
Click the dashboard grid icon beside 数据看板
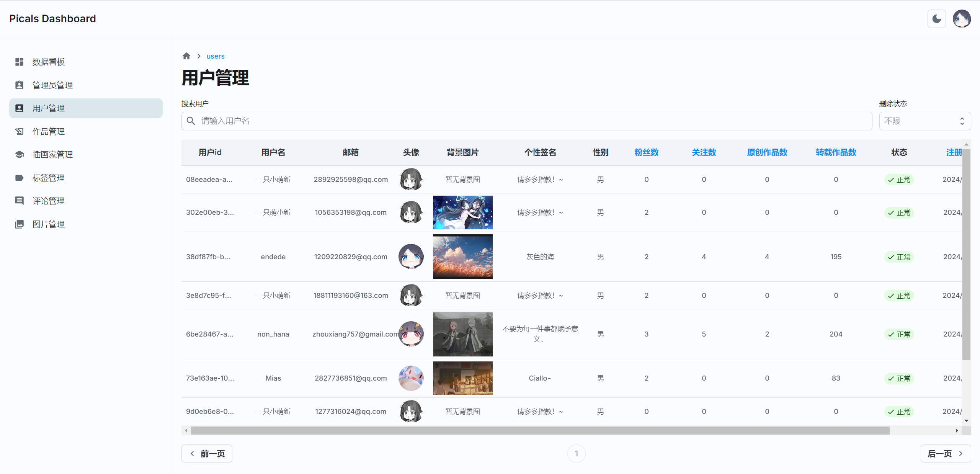(19, 62)
